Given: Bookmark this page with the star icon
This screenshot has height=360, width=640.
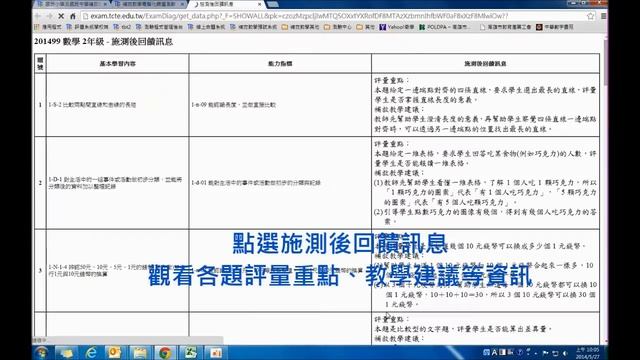Looking at the screenshot, I should [x=590, y=16].
